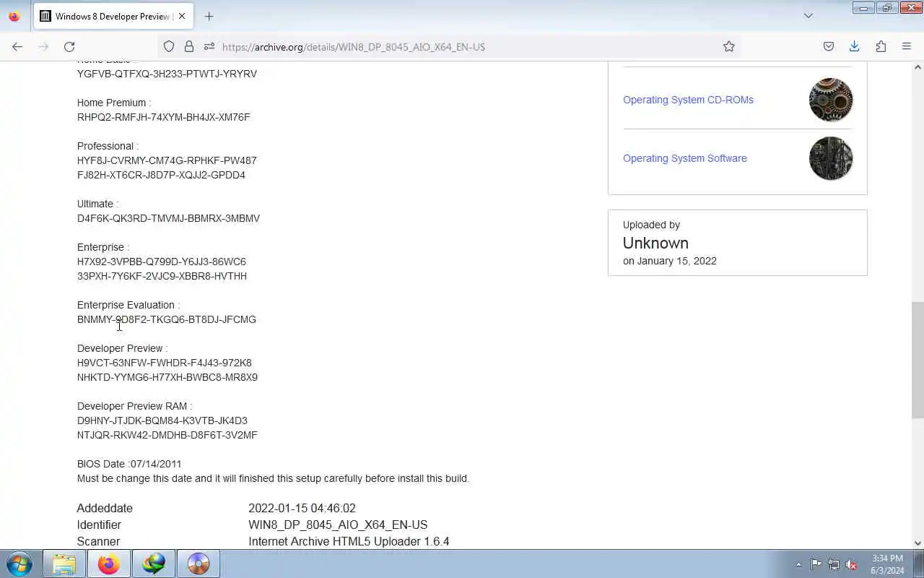This screenshot has width=924, height=578.
Task: Click the Operating System Software thumbnail
Action: click(831, 158)
